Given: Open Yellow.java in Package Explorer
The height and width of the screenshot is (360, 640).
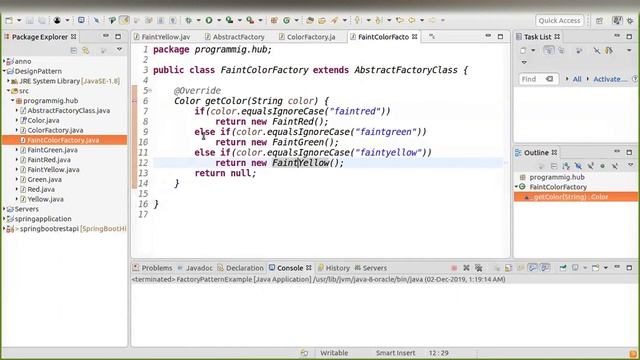Looking at the screenshot, I should [x=45, y=199].
